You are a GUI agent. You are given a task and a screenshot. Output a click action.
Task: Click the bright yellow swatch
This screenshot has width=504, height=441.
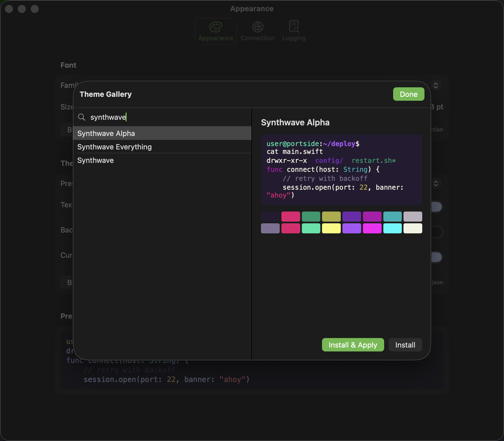click(331, 228)
